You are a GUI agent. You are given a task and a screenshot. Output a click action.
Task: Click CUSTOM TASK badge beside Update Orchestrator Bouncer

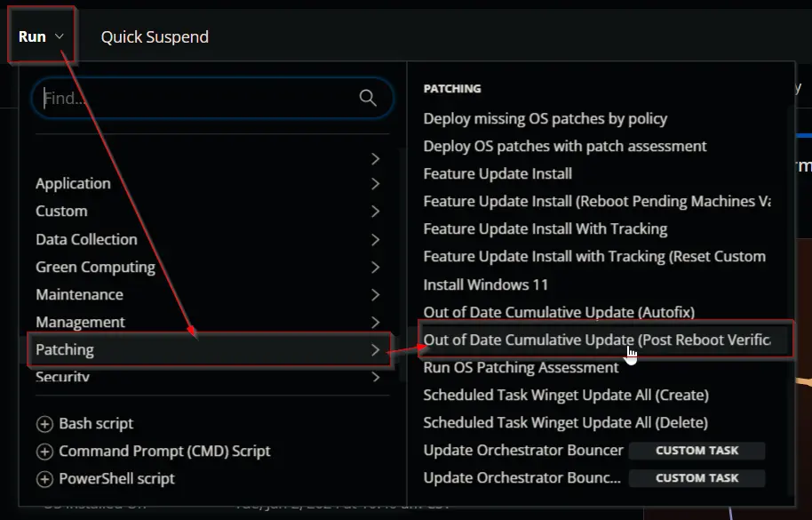697,450
